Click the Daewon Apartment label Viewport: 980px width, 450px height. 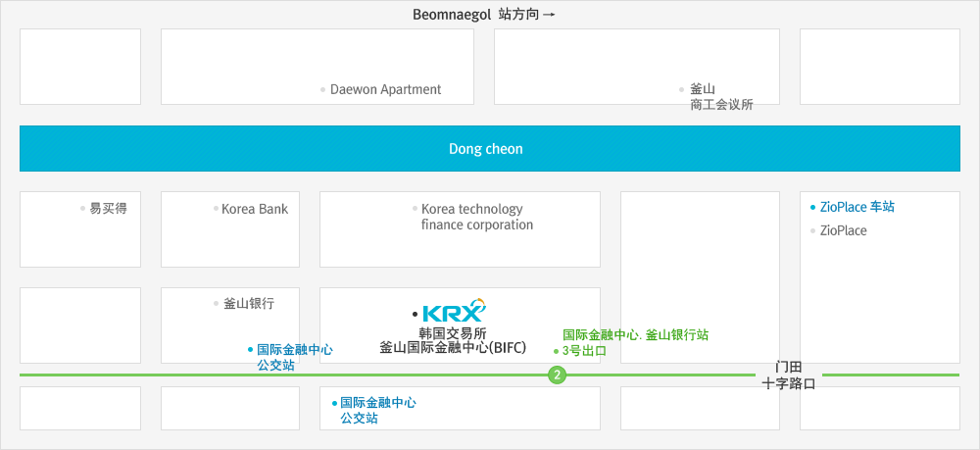(x=385, y=89)
